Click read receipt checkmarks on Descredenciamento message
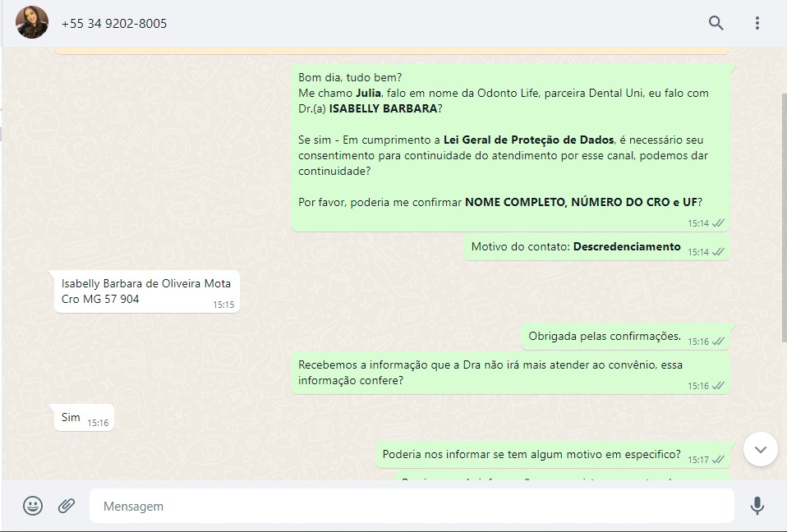787x532 pixels. (718, 252)
